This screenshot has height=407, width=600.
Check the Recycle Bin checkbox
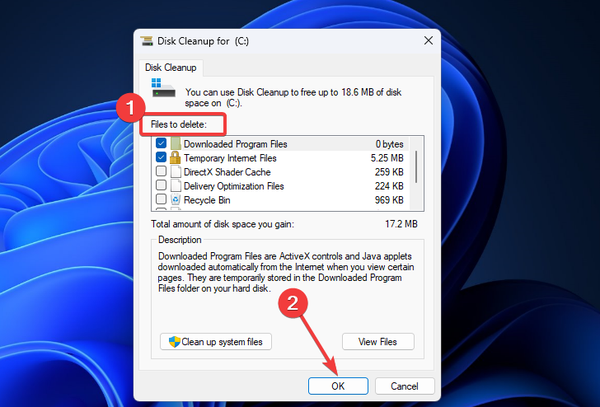coord(161,199)
